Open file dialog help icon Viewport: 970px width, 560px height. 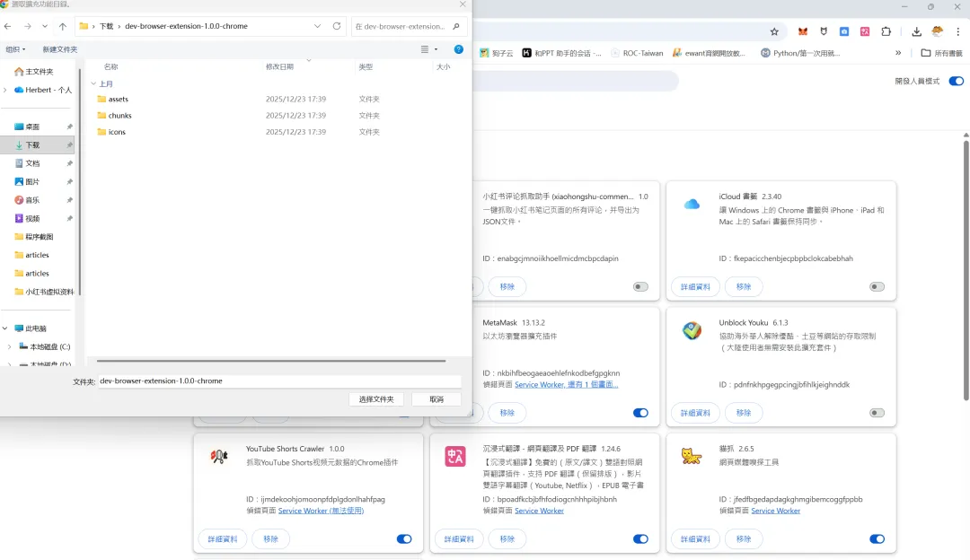tap(458, 49)
